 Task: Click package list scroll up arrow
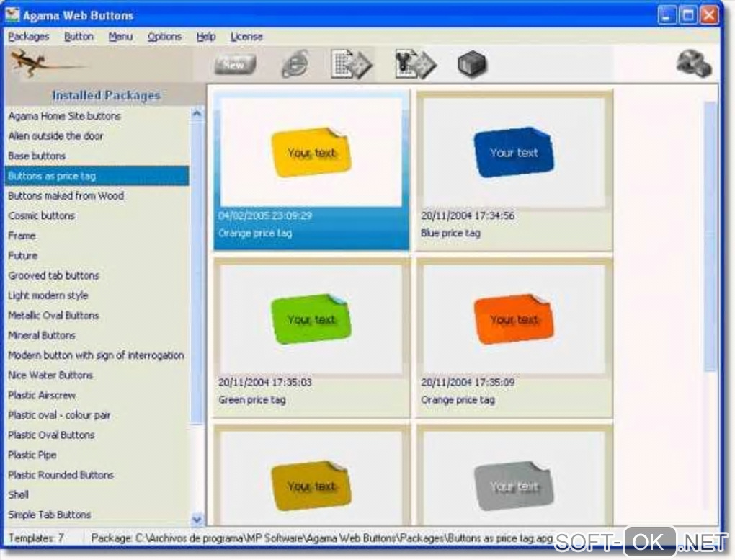197,113
